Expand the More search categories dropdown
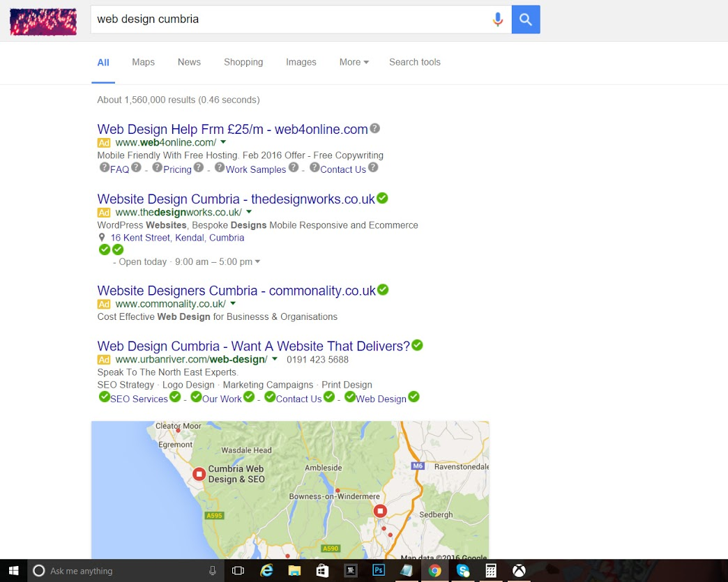This screenshot has width=728, height=582. [354, 62]
